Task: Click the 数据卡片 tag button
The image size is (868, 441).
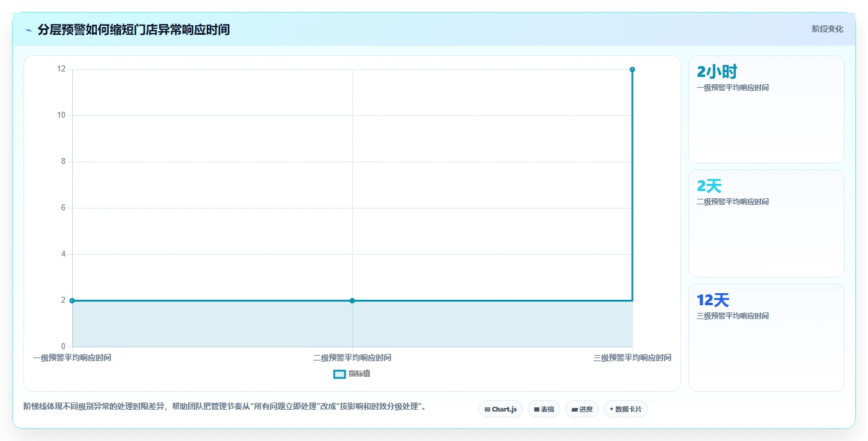Action: tap(626, 409)
